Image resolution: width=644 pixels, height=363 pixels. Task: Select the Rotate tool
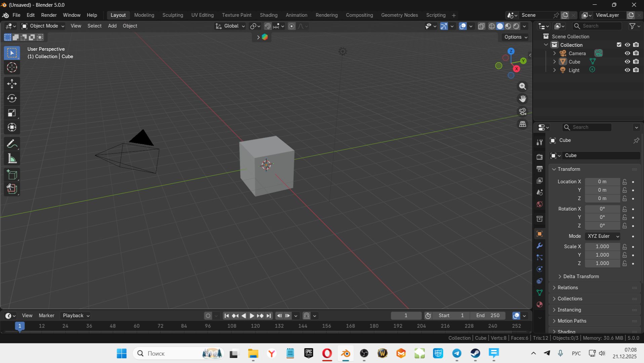click(x=12, y=98)
